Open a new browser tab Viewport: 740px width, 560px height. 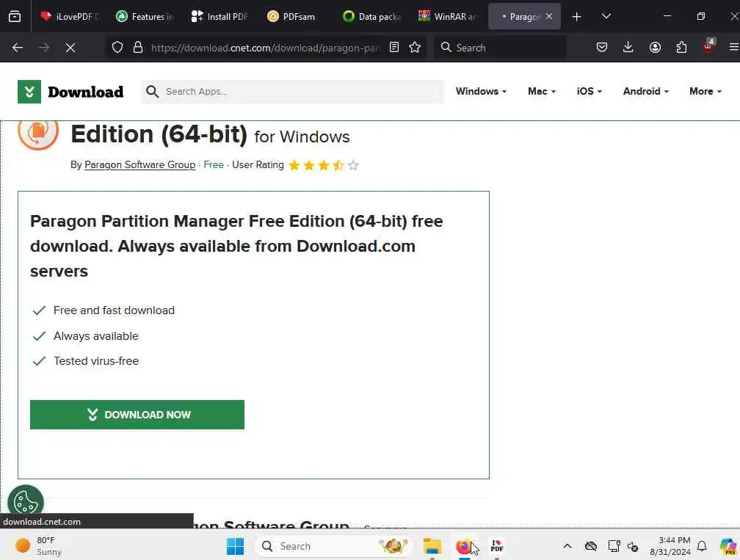576,16
